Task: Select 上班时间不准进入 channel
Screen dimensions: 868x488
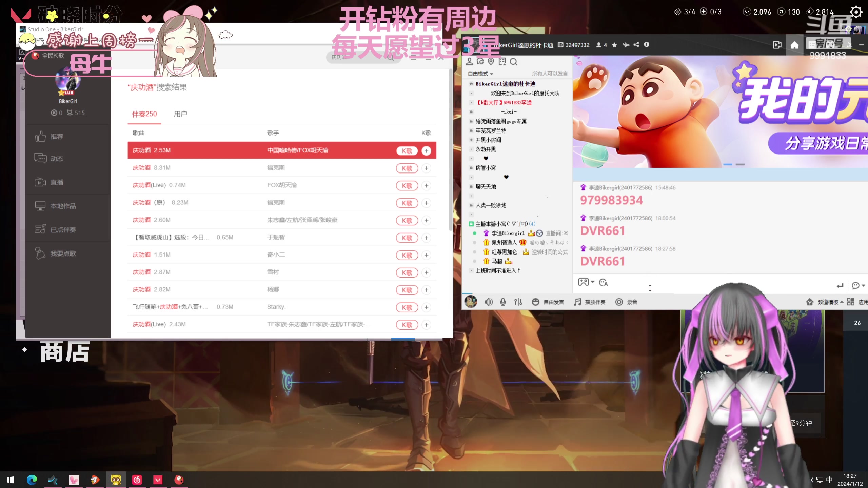Action: (498, 271)
